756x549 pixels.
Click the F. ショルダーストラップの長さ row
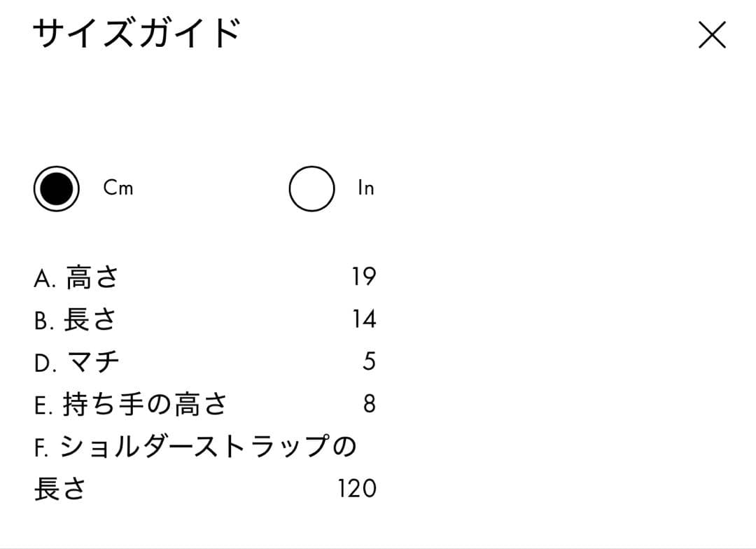(x=196, y=446)
